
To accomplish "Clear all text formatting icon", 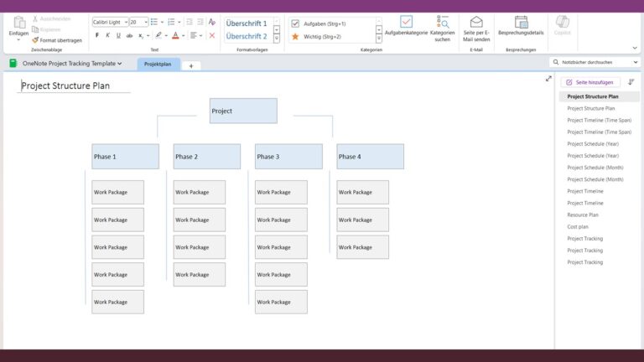I will pos(212,22).
